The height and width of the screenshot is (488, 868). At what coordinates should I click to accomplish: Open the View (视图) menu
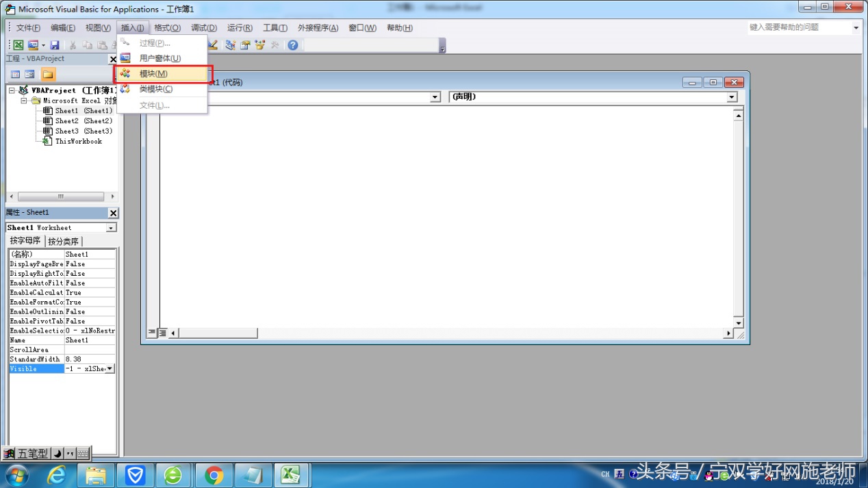click(98, 28)
